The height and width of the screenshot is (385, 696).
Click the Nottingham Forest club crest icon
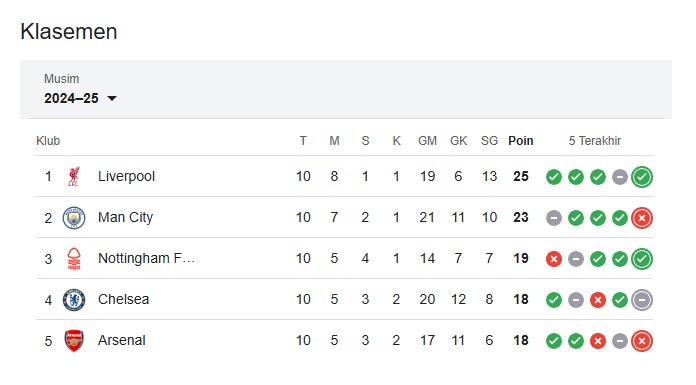[x=74, y=259]
